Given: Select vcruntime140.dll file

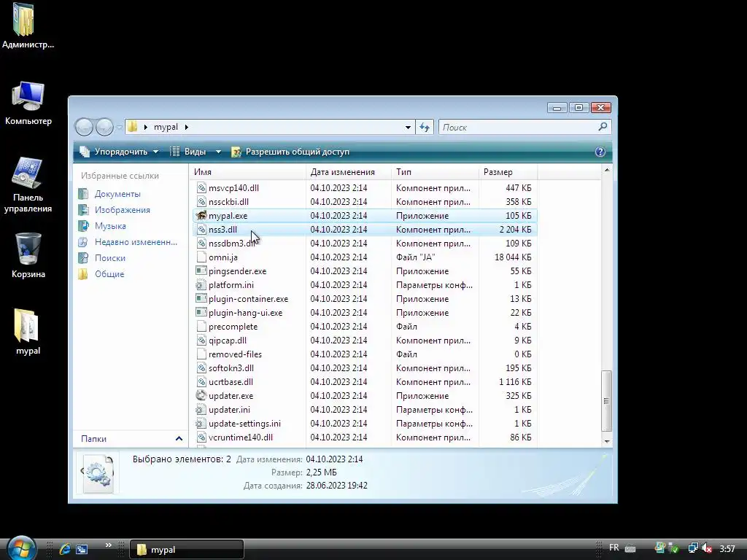Looking at the screenshot, I should coord(241,437).
